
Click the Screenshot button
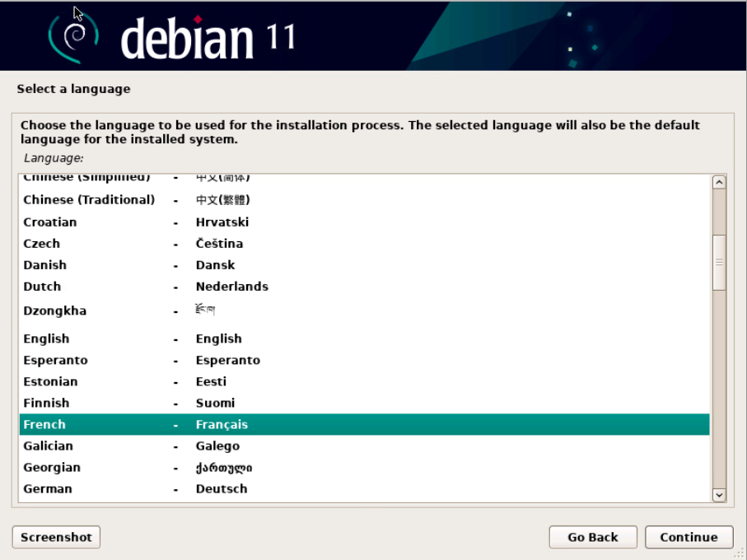pos(56,537)
